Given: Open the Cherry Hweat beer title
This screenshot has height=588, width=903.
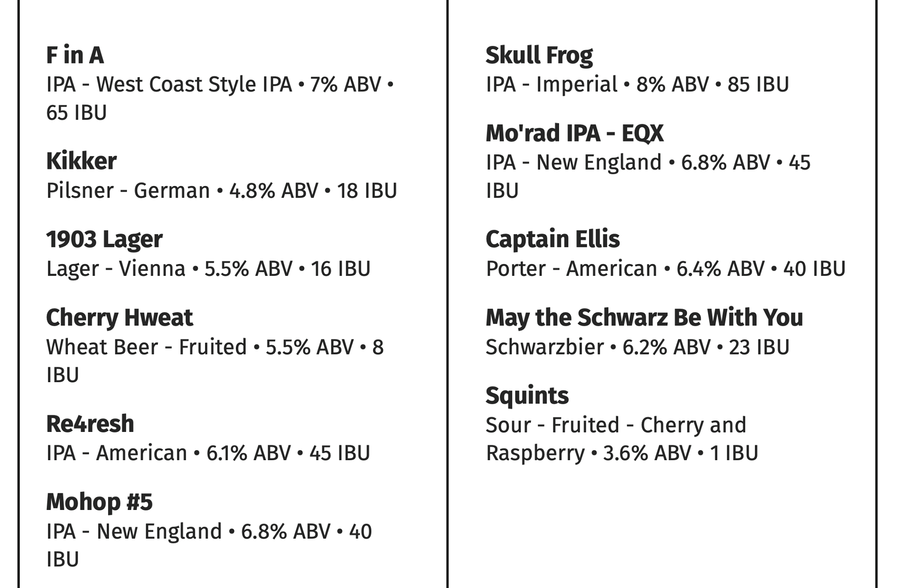Looking at the screenshot, I should click(x=119, y=317).
